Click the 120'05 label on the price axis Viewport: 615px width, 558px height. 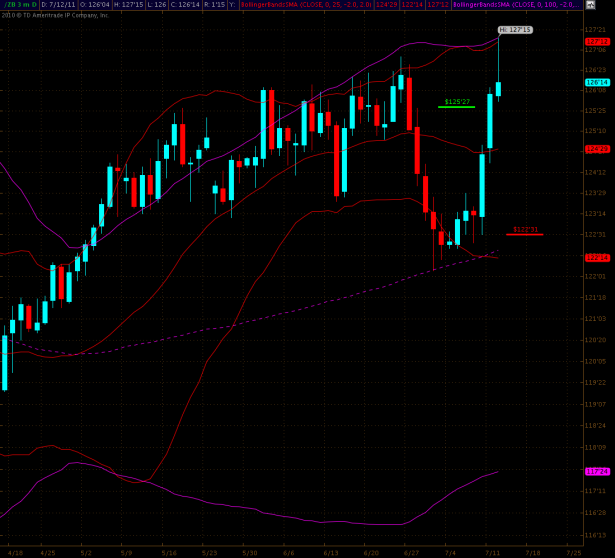click(x=594, y=361)
